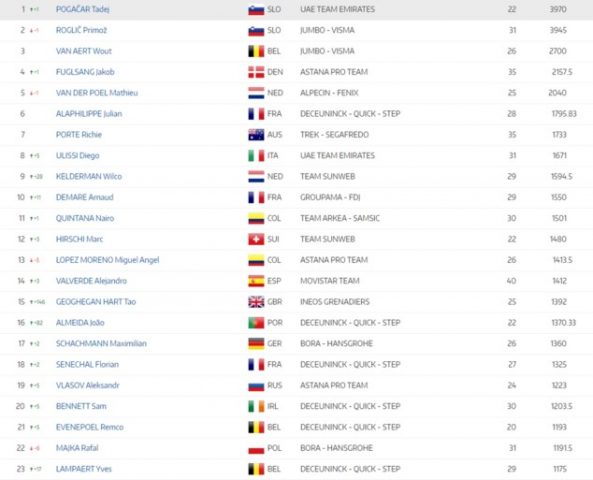Open LAMPAERT Yves rider page

[84, 469]
